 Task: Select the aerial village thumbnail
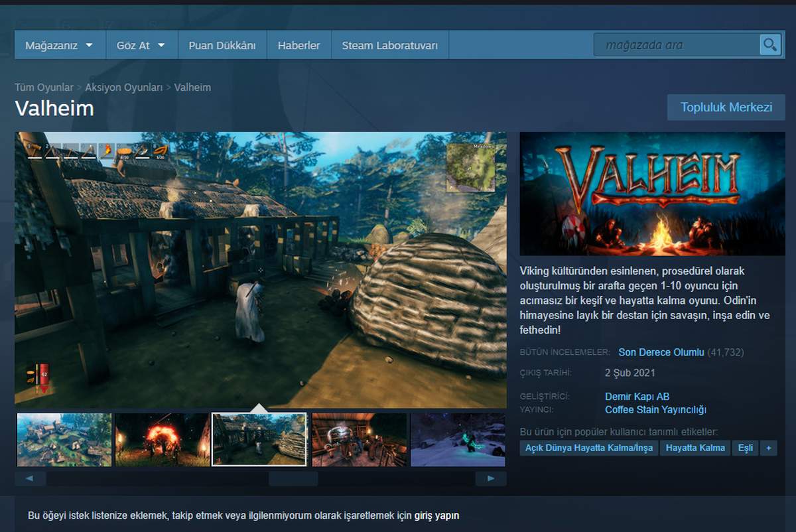64,439
